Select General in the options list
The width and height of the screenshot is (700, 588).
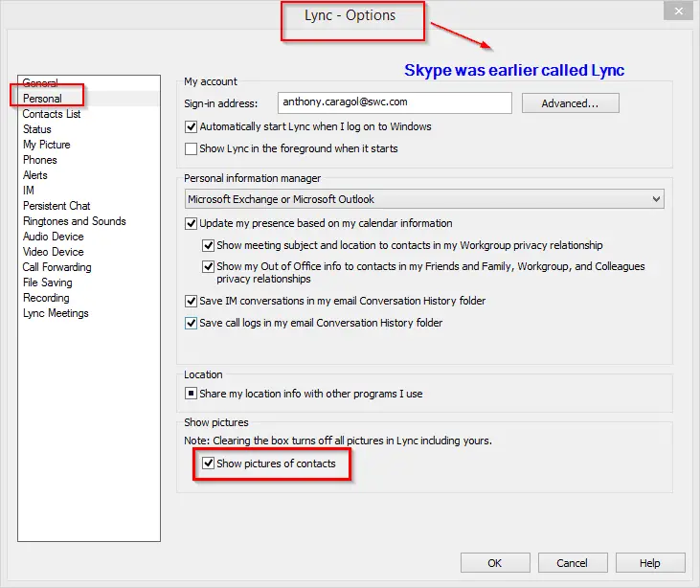tap(40, 83)
